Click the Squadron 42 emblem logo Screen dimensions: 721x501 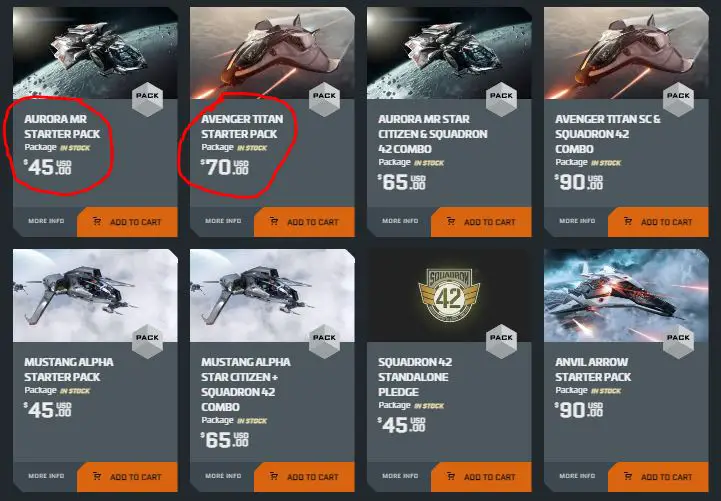449,295
